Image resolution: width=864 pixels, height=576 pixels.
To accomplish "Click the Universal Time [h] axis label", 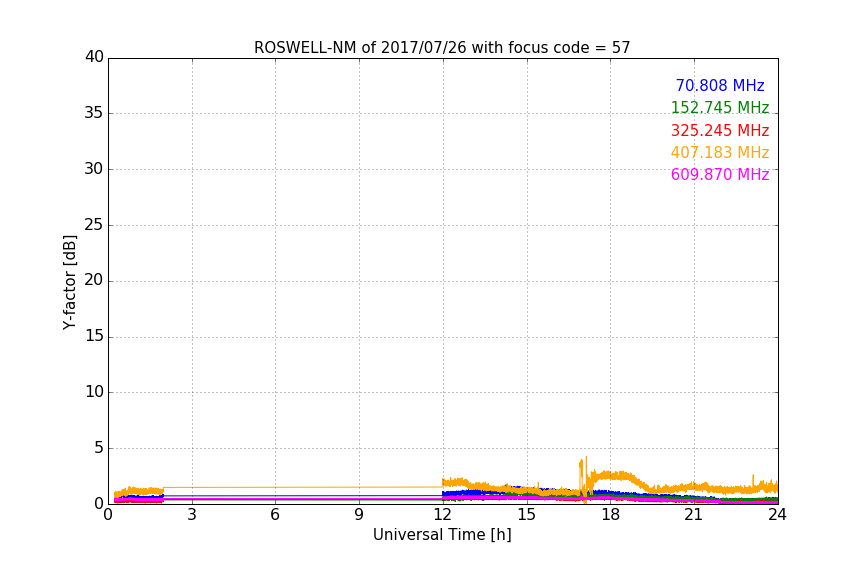I will (442, 535).
